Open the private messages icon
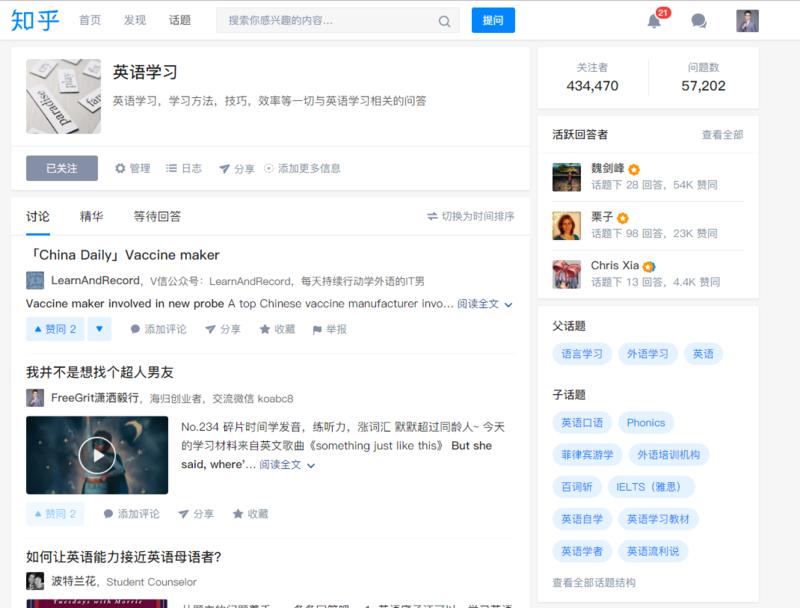Viewport: 800px width, 608px height. (x=697, y=20)
